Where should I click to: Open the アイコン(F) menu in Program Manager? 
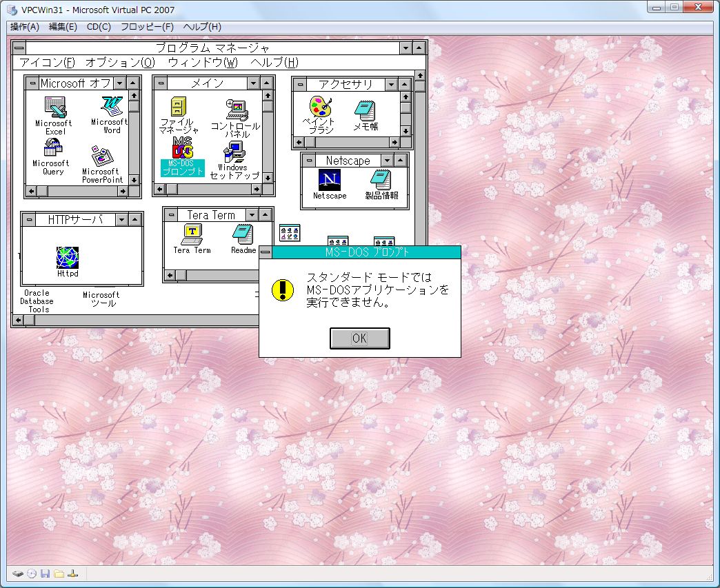[47, 63]
